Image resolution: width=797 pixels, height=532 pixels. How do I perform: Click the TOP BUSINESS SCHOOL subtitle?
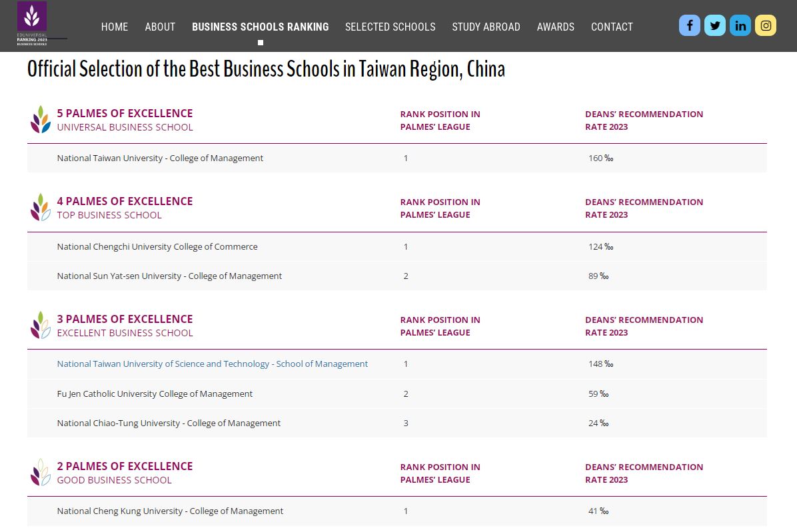(109, 215)
